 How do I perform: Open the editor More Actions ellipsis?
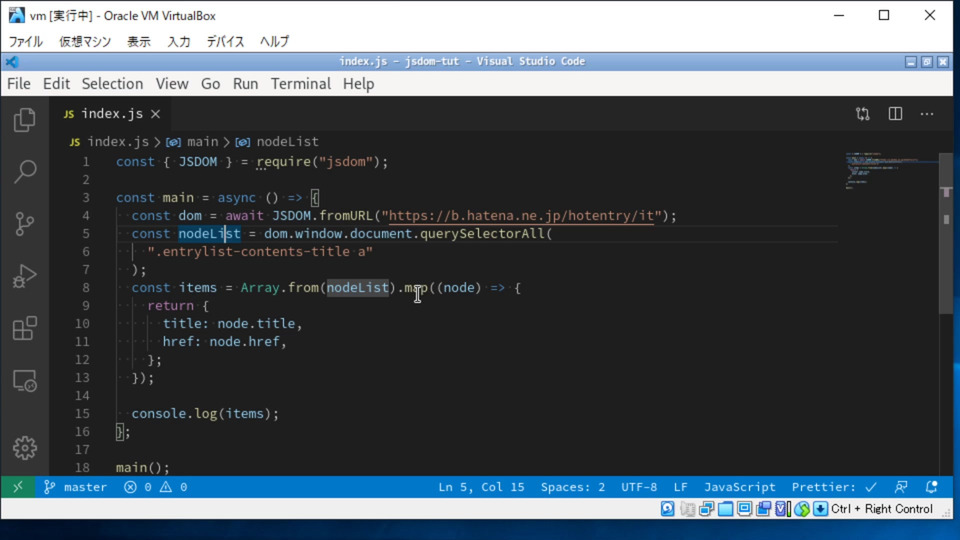[927, 114]
